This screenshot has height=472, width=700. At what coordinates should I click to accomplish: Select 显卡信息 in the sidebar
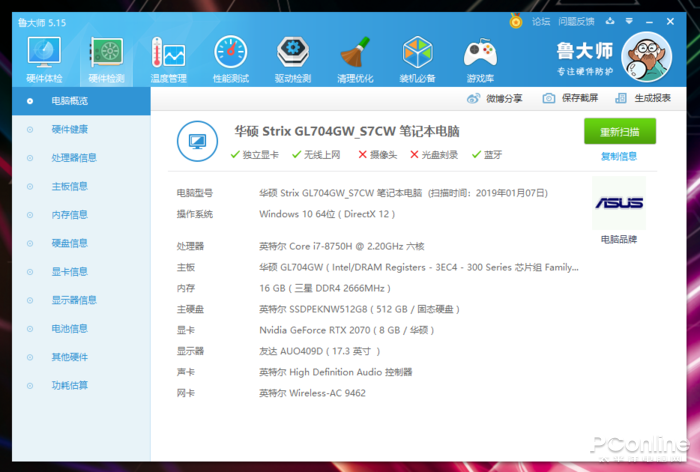81,272
